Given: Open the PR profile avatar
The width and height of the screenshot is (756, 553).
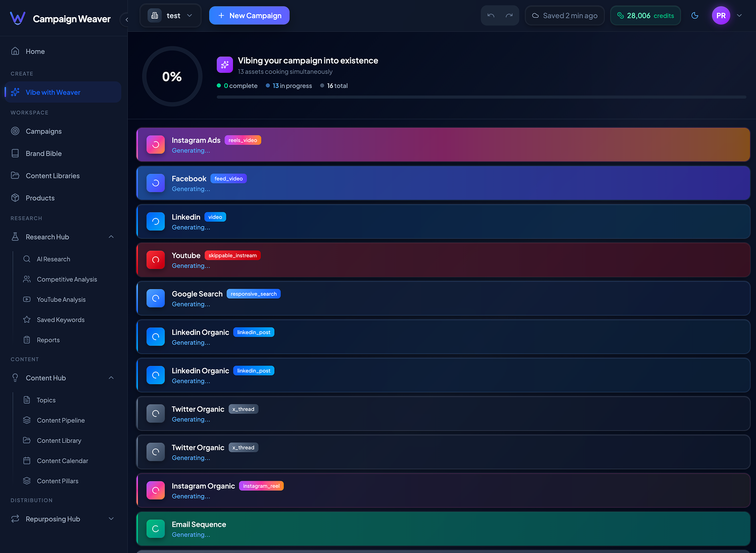Looking at the screenshot, I should 721,15.
